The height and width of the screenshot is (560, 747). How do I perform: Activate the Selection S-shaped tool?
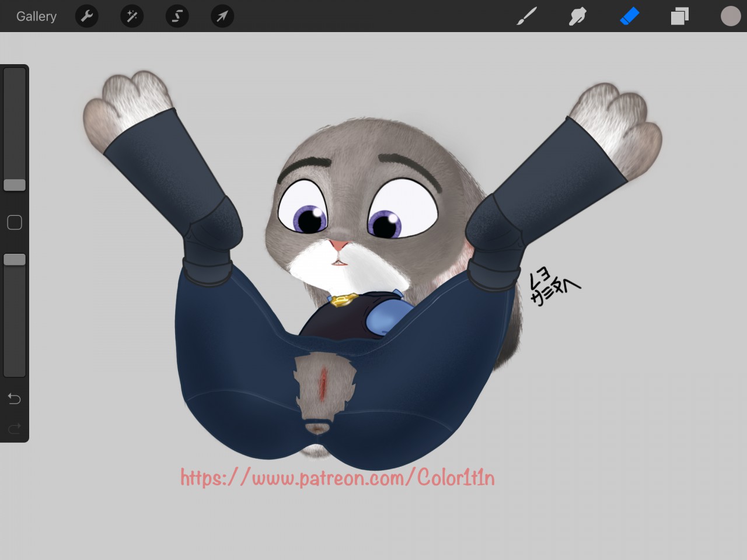tap(177, 16)
